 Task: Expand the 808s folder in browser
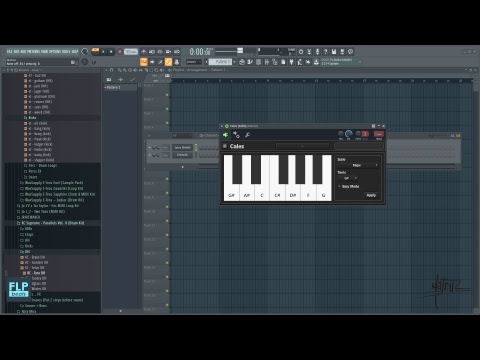point(26,229)
